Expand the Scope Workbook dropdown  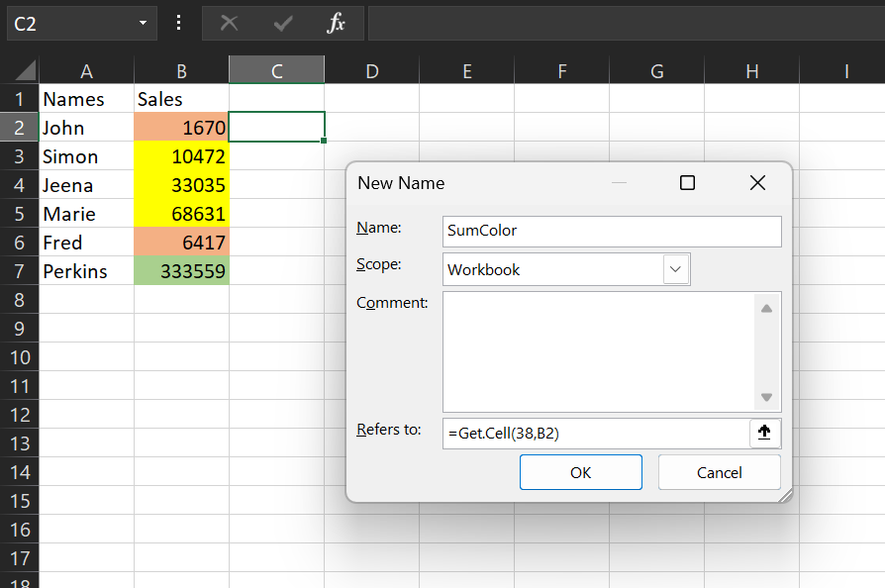(x=675, y=269)
